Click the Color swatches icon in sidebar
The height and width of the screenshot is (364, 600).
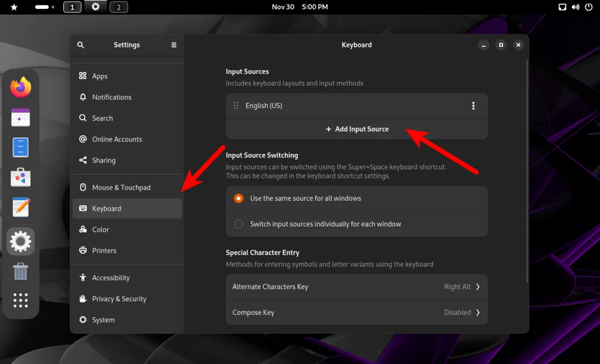click(83, 229)
